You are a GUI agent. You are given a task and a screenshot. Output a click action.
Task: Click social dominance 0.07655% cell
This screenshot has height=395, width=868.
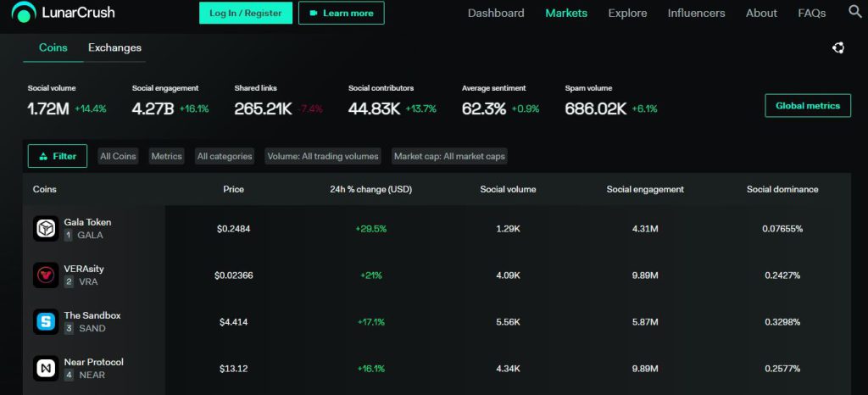pos(782,229)
